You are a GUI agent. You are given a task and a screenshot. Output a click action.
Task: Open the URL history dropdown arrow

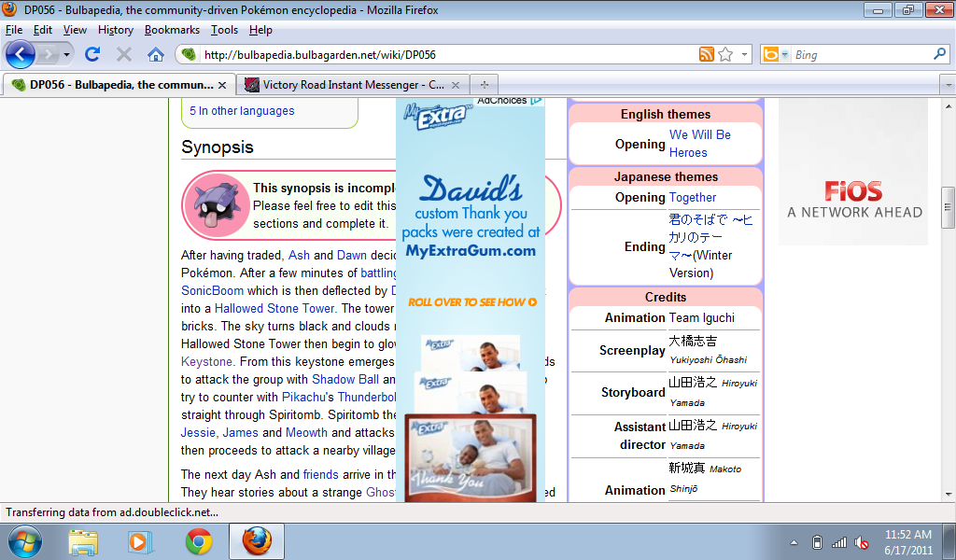click(744, 54)
